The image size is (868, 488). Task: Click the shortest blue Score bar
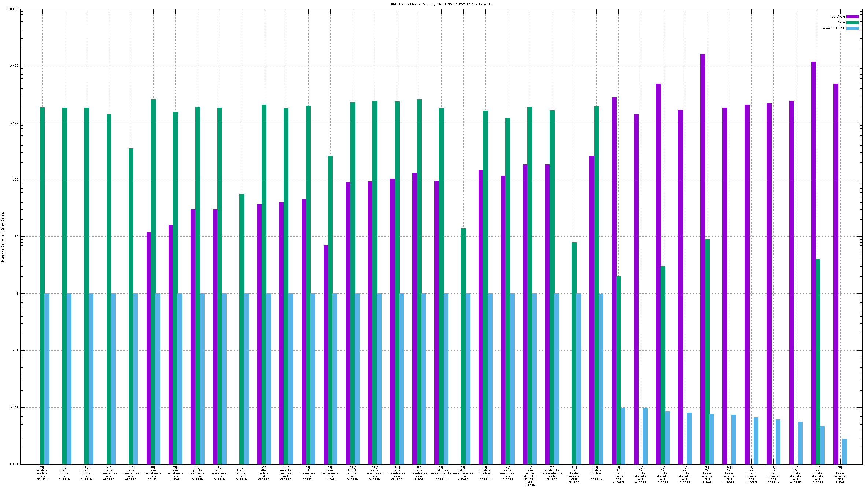point(845,451)
